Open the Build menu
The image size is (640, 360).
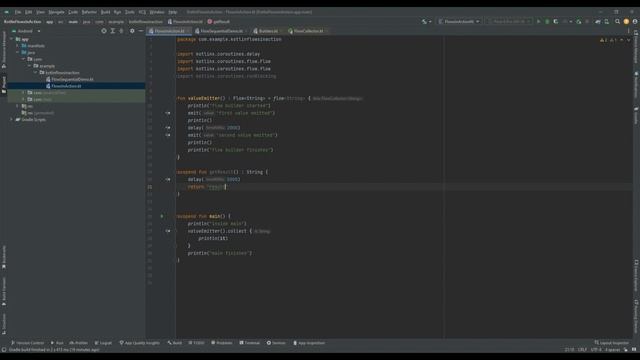pyautogui.click(x=105, y=12)
